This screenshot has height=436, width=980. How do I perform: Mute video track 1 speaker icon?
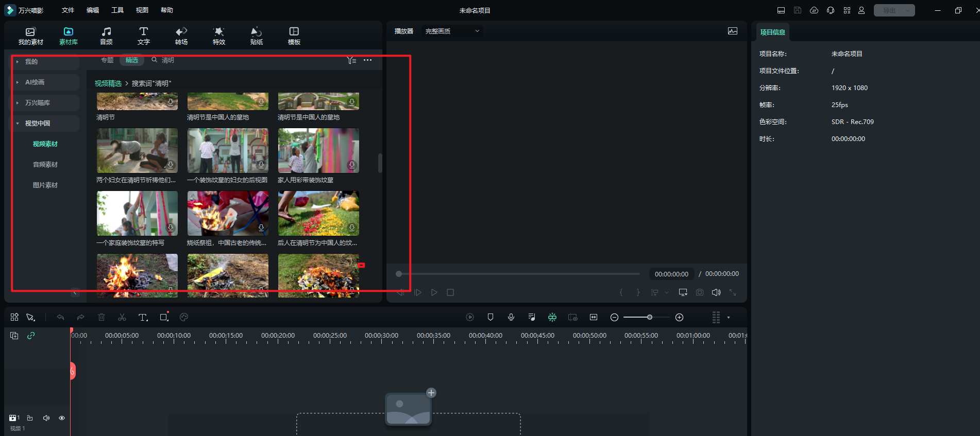click(x=46, y=418)
